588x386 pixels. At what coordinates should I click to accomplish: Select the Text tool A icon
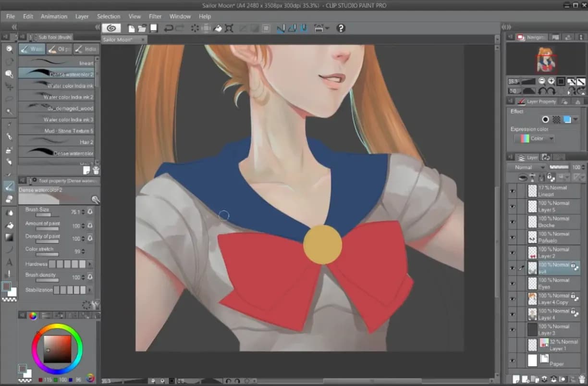[9, 262]
